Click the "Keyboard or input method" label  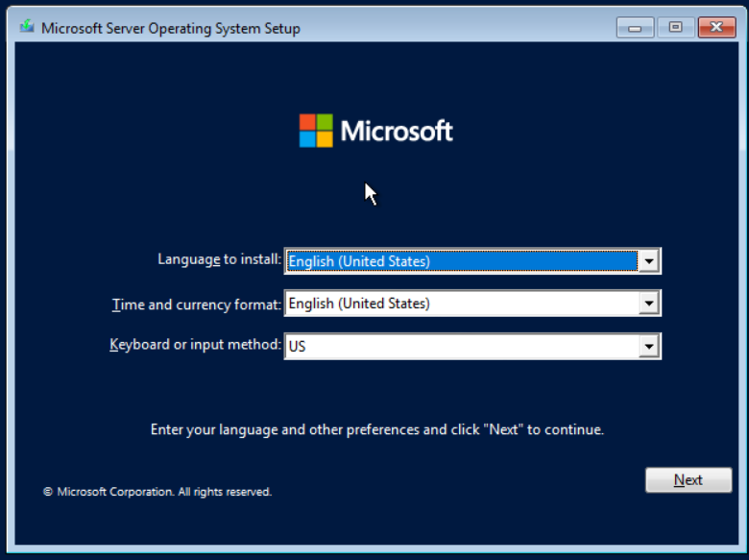tap(196, 345)
